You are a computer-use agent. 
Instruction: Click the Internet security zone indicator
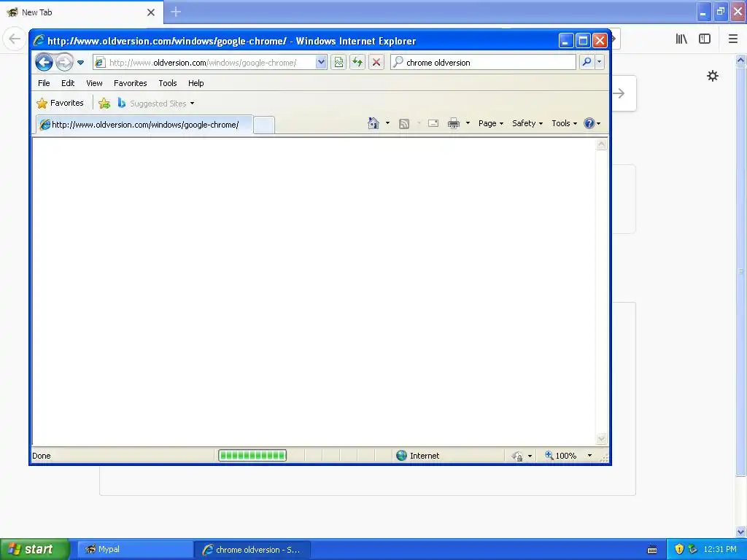click(418, 456)
